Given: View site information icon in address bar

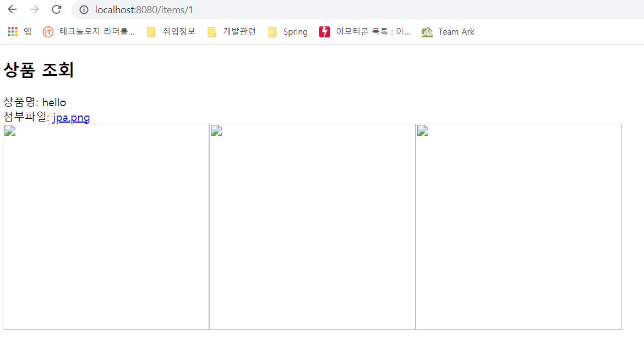Looking at the screenshot, I should (x=84, y=9).
